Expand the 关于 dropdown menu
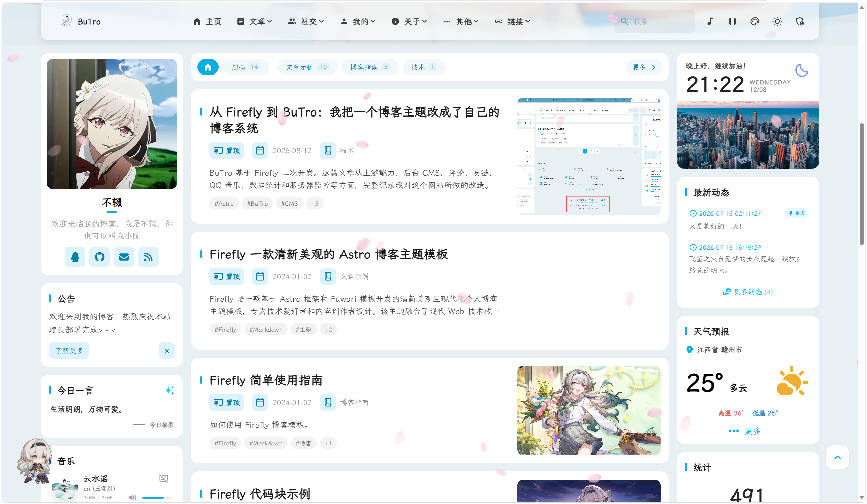The image size is (867, 504). coord(409,21)
